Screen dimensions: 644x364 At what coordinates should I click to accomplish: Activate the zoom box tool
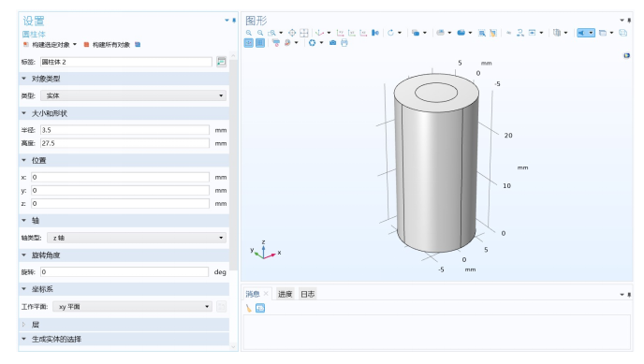click(x=271, y=33)
